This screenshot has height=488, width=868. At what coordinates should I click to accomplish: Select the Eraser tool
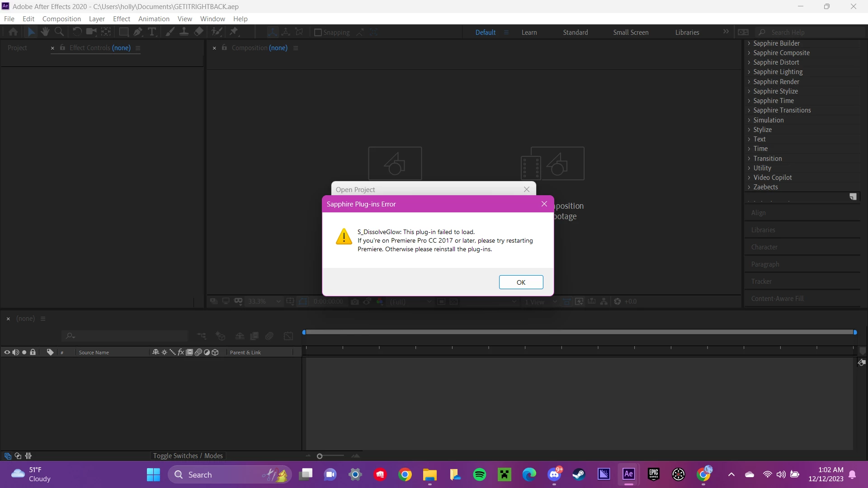click(x=198, y=32)
